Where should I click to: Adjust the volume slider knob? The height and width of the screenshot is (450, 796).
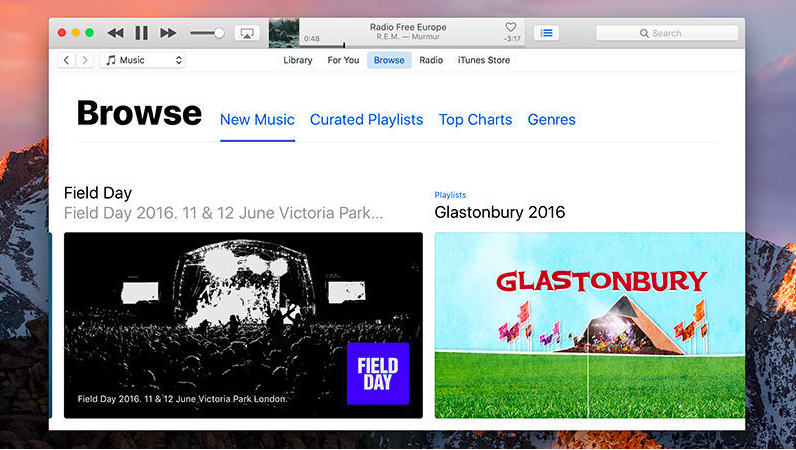(219, 33)
